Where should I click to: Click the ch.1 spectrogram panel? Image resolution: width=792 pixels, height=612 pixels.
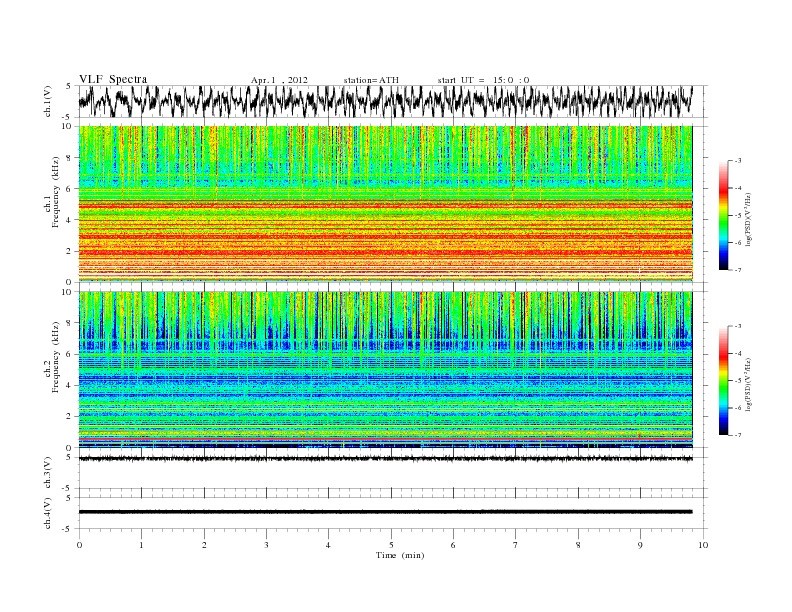click(x=385, y=204)
